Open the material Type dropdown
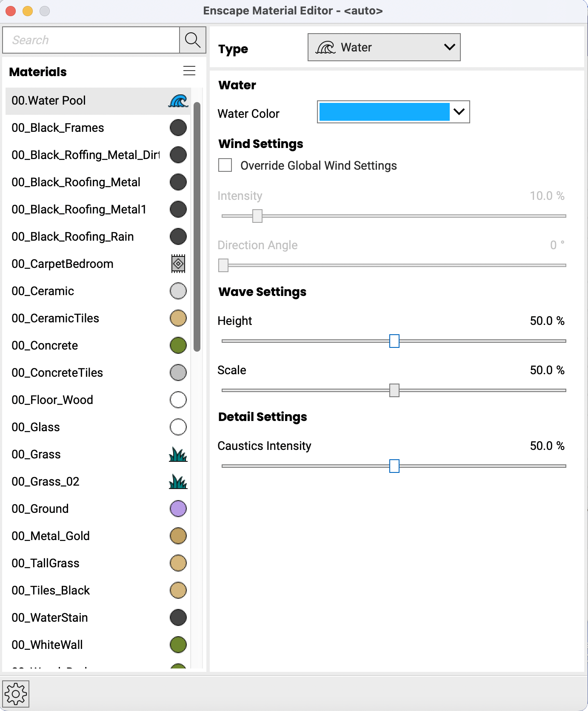Viewport: 588px width, 711px height. coord(384,47)
